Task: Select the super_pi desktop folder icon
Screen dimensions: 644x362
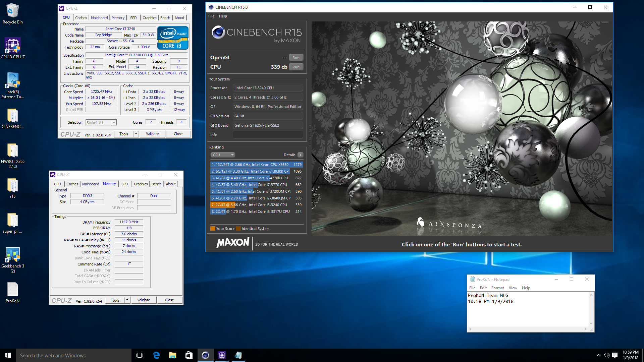Action: 13,223
